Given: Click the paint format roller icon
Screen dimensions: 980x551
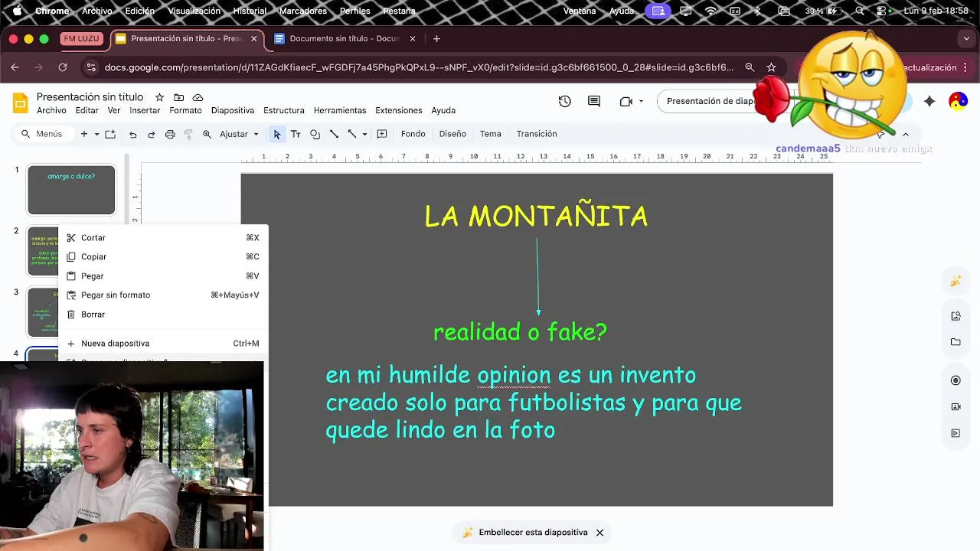Looking at the screenshot, I should [x=188, y=134].
